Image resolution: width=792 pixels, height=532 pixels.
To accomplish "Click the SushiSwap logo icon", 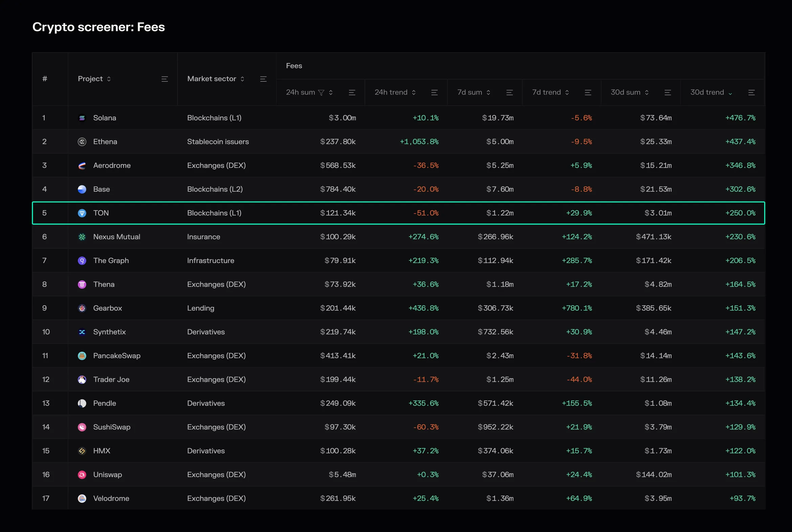I will 82,427.
